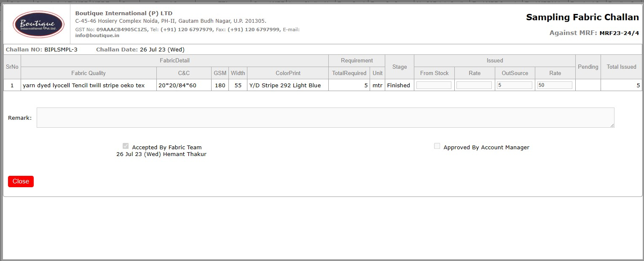Click the From Stock Rate input field
644x261 pixels.
pos(474,85)
